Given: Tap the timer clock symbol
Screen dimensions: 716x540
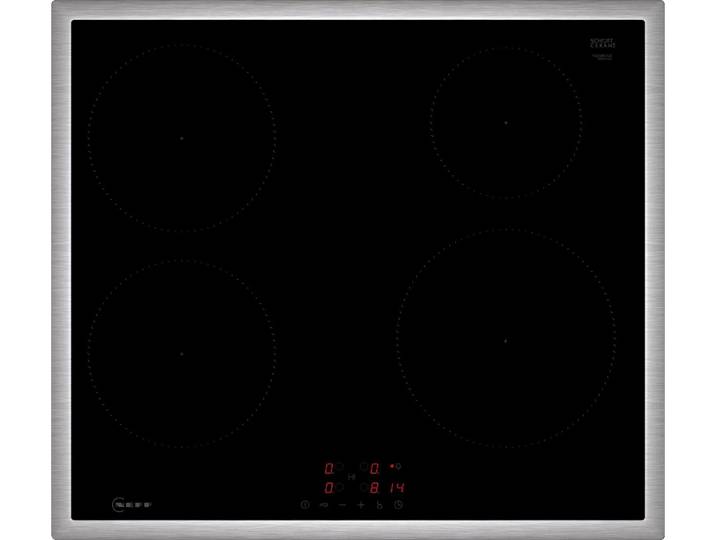Looking at the screenshot, I should pos(399,505).
